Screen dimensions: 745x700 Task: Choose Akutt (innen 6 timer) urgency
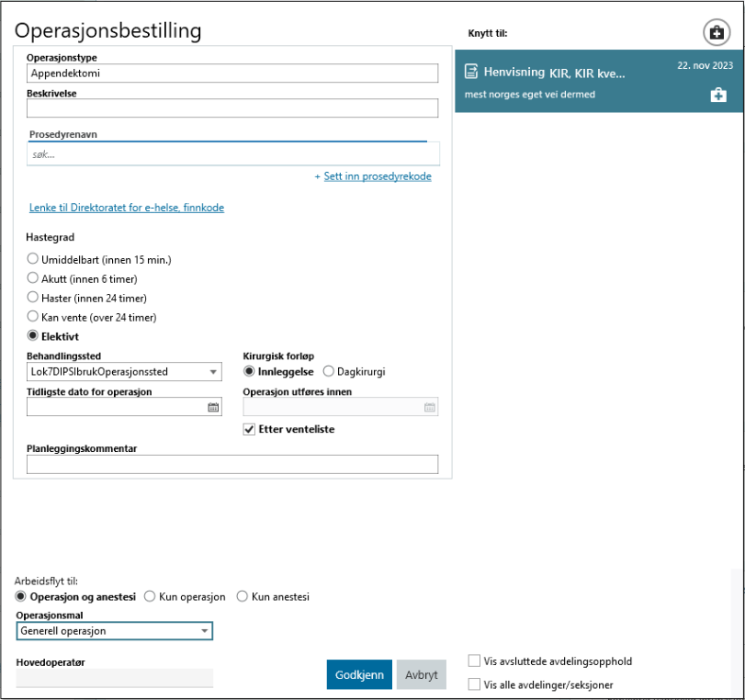(32, 279)
